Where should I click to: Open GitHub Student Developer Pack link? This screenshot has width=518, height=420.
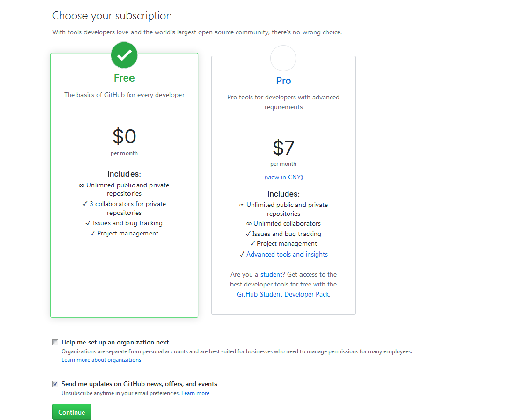click(283, 294)
